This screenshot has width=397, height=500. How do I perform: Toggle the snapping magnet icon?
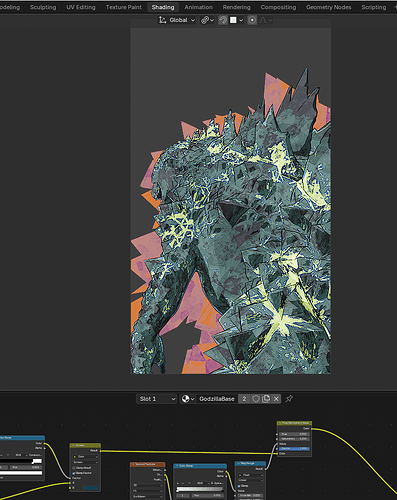point(223,20)
